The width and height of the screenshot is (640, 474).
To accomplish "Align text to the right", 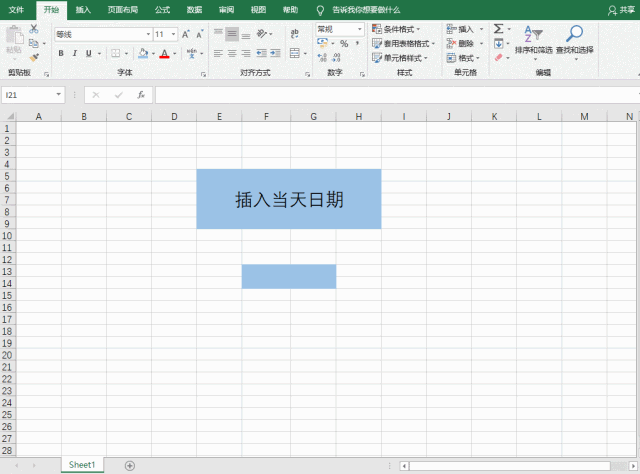I will pos(246,53).
